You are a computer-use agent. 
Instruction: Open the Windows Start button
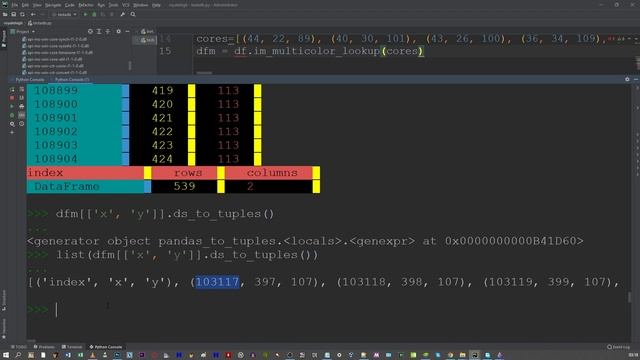click(x=6, y=356)
